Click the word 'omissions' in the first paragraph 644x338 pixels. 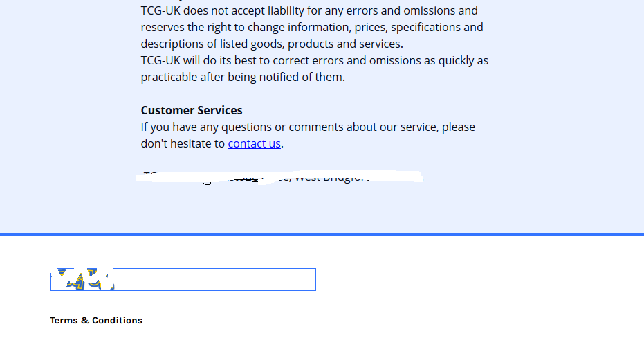click(429, 10)
